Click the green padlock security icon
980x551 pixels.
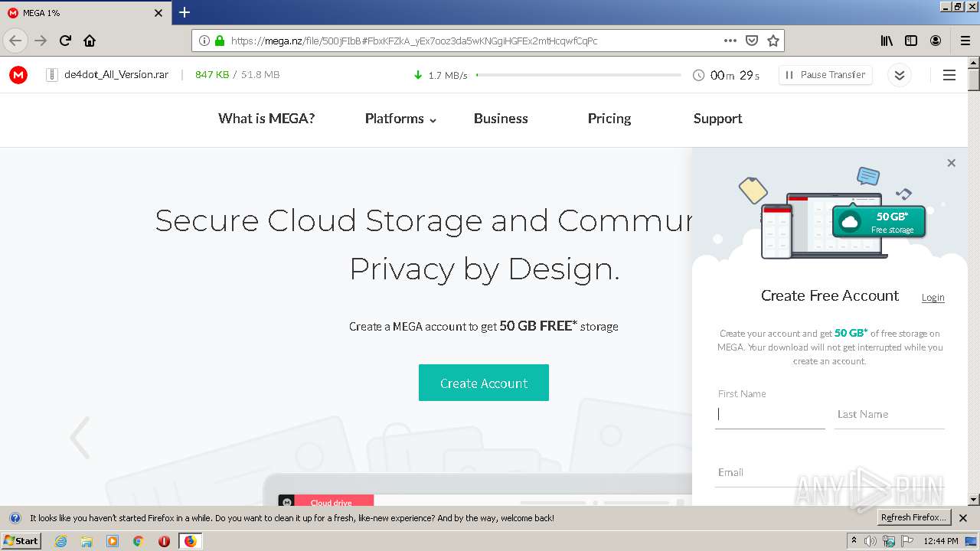tap(220, 41)
